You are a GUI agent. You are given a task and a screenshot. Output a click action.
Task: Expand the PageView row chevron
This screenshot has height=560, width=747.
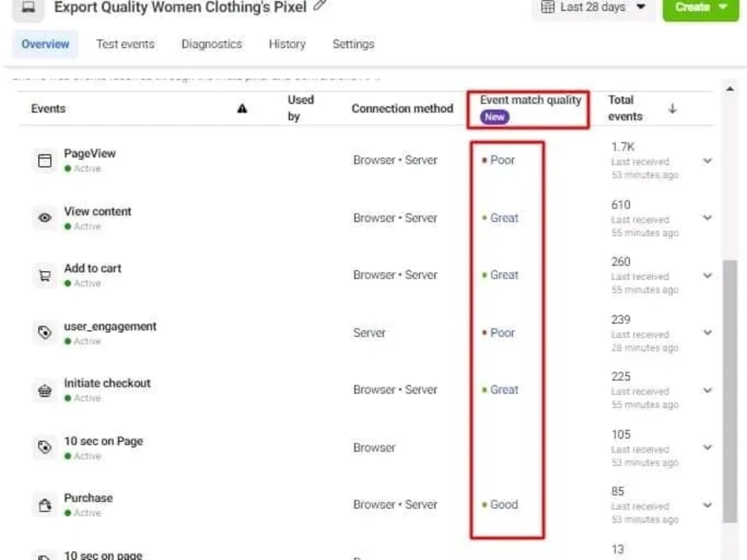707,161
